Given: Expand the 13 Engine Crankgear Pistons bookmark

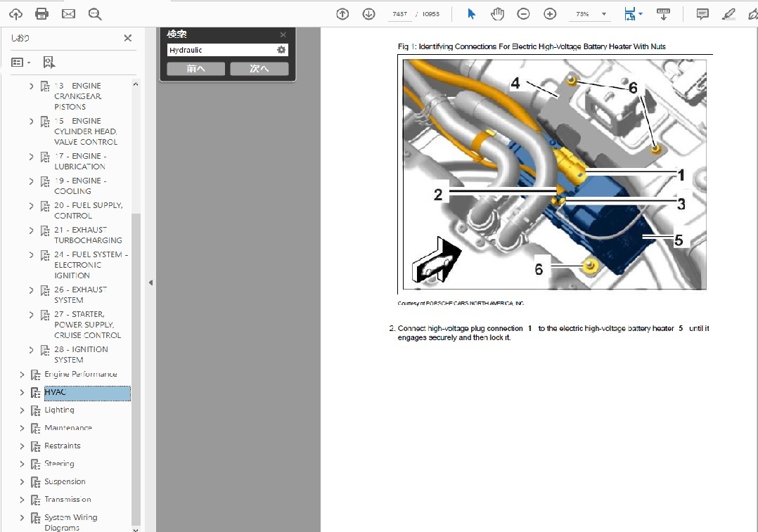Looking at the screenshot, I should pos(32,86).
